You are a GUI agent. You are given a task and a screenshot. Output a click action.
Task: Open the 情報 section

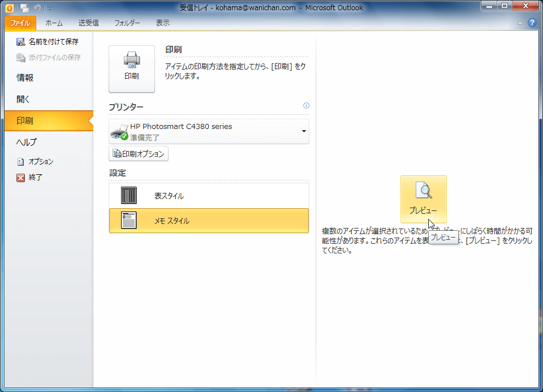coord(25,77)
